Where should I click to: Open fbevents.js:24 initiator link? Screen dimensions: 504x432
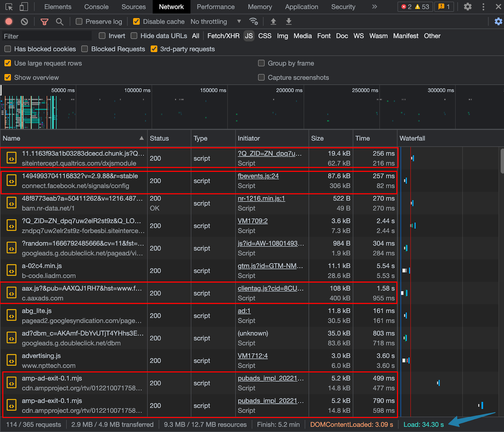pos(258,176)
